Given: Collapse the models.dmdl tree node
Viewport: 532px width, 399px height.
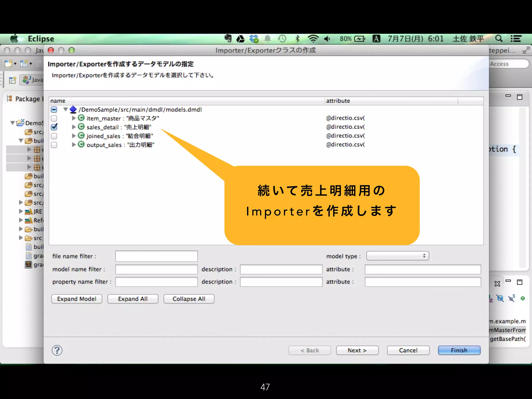Looking at the screenshot, I should pos(65,109).
